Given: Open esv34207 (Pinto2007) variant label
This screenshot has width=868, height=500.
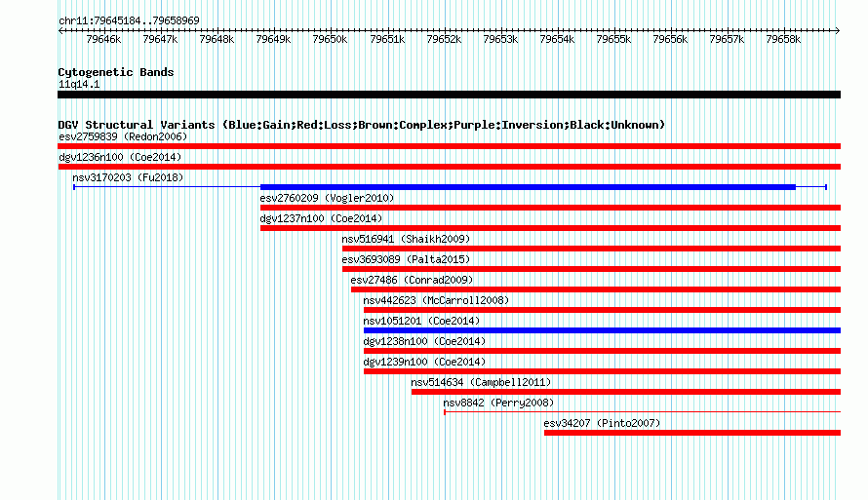Looking at the screenshot, I should coord(602,423).
